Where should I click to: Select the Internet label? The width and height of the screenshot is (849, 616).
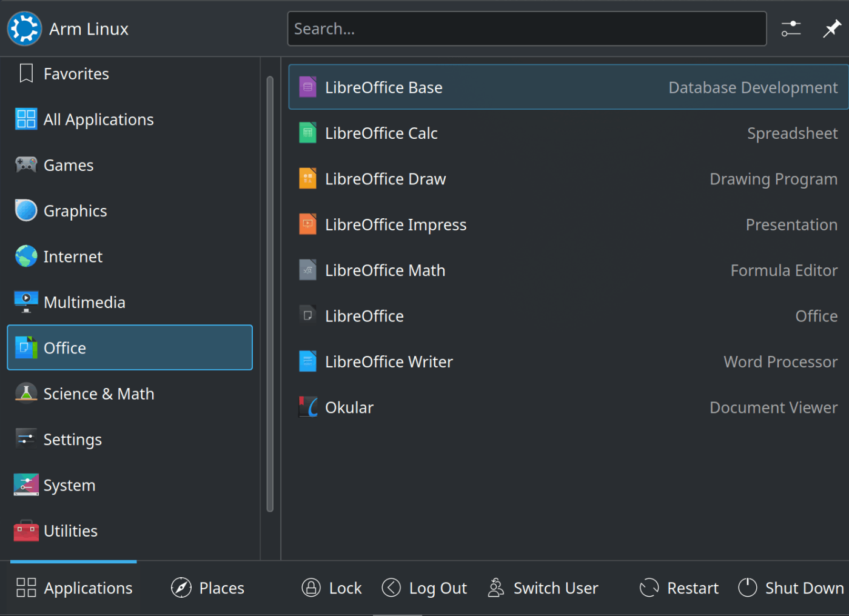[73, 257]
